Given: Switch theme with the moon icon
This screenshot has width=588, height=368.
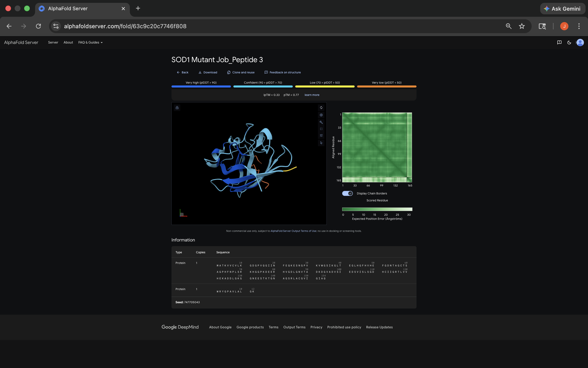Looking at the screenshot, I should coord(569,42).
